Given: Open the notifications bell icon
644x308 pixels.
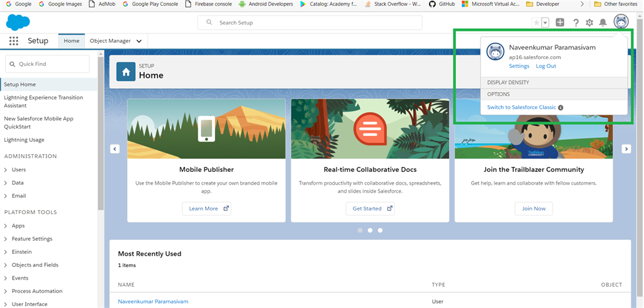Looking at the screenshot, I should pyautogui.click(x=602, y=23).
